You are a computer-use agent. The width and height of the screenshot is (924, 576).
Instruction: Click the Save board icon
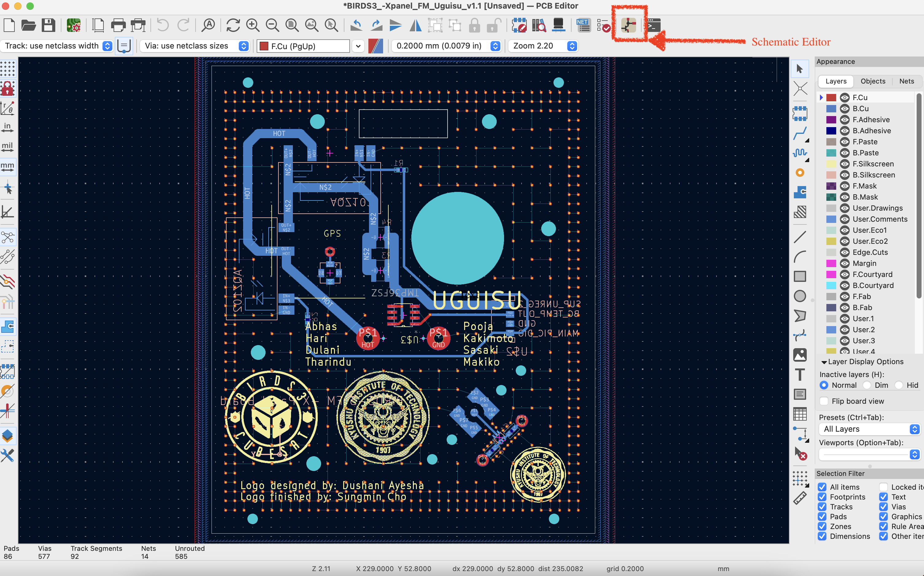[x=49, y=25]
